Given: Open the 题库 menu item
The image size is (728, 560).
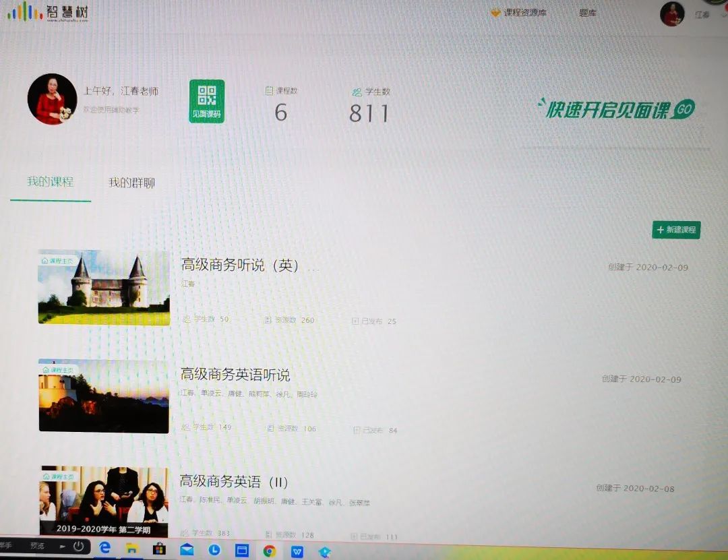Looking at the screenshot, I should [587, 13].
